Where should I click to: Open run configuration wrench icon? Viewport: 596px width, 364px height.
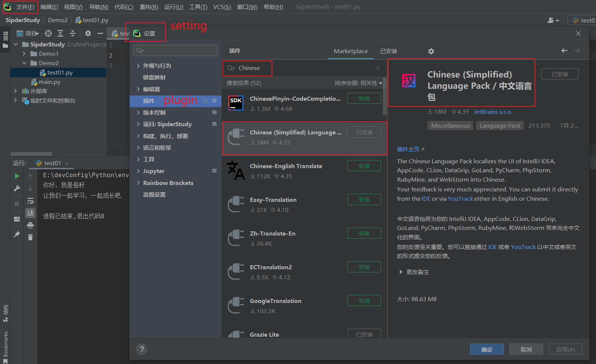[17, 188]
